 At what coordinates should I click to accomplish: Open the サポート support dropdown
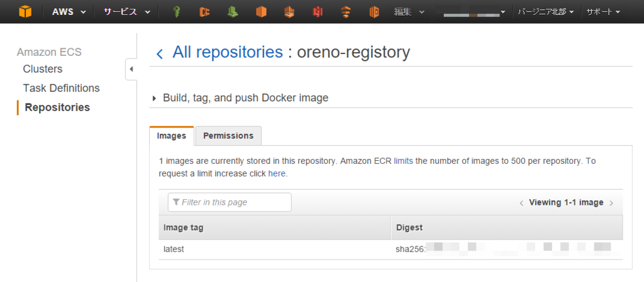603,12
